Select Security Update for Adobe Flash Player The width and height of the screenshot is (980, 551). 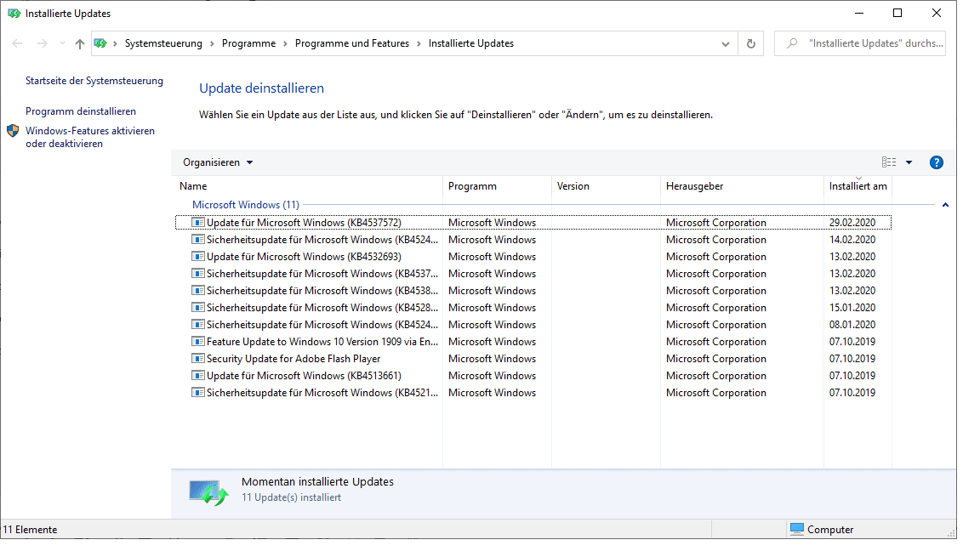point(293,359)
